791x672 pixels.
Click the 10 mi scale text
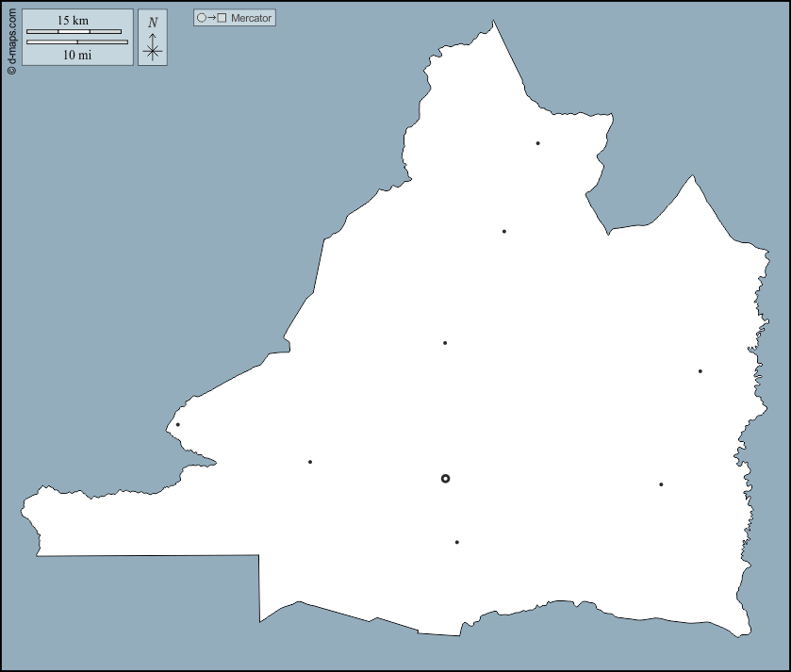77,55
